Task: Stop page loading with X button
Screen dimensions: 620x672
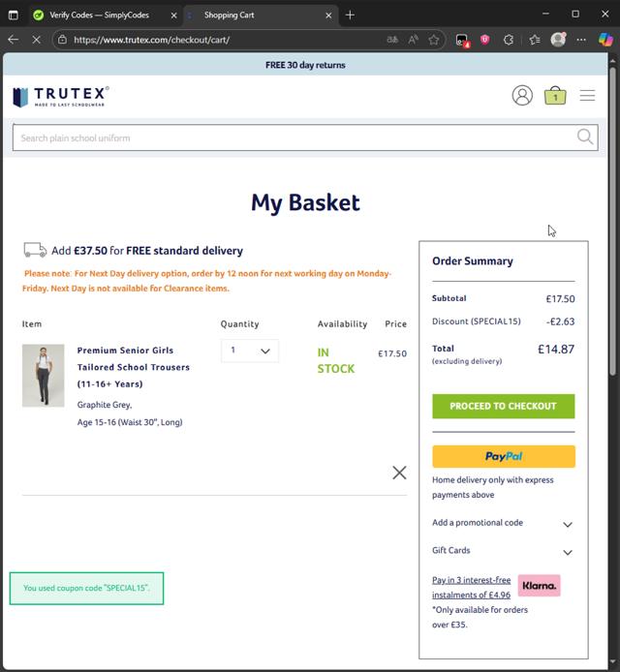Action: pos(37,40)
